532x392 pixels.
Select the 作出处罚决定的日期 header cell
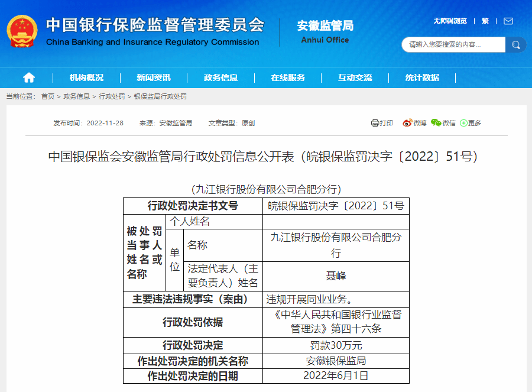[x=193, y=376]
